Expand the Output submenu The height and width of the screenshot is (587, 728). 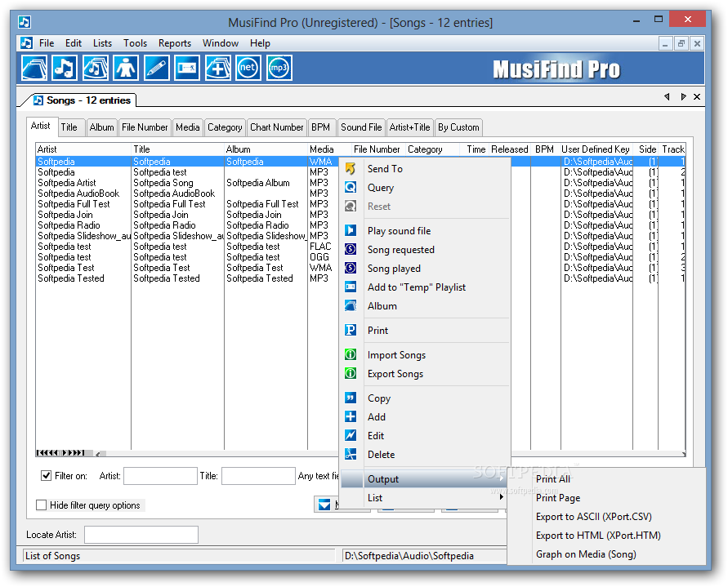(424, 479)
